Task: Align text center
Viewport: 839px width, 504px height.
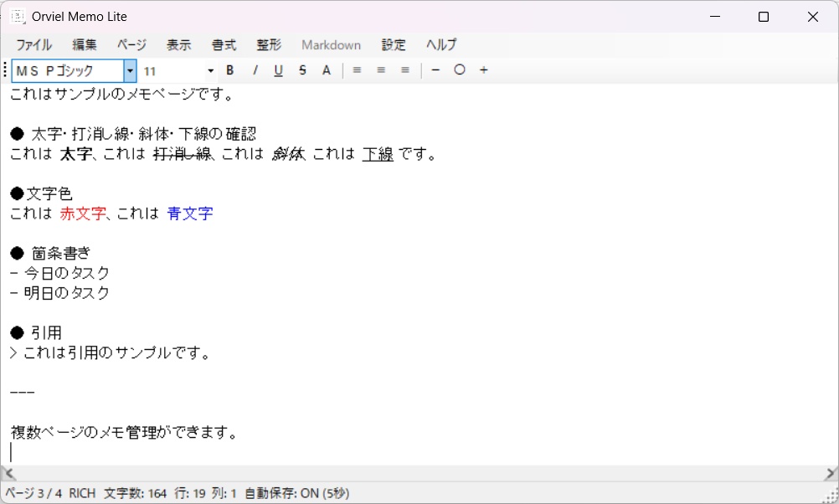Action: tap(381, 70)
